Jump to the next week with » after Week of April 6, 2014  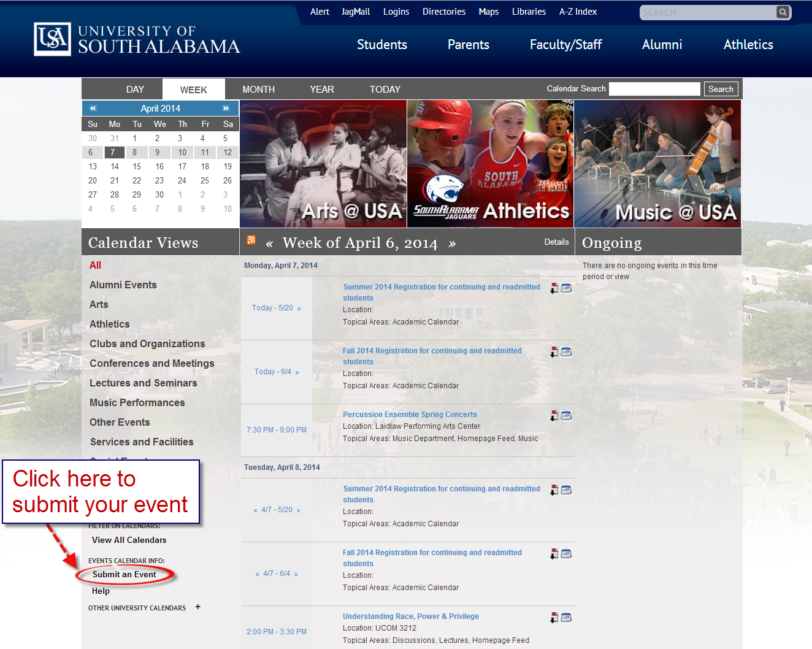452,244
